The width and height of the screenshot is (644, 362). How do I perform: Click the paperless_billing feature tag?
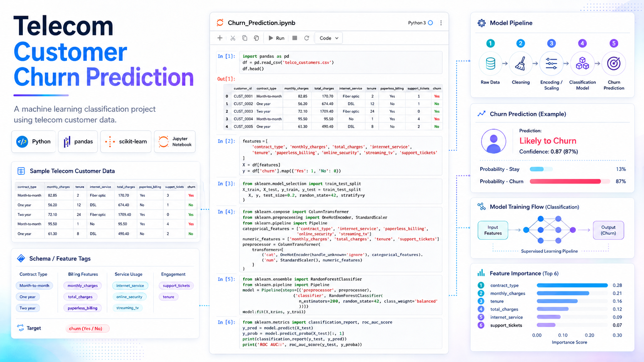(82, 308)
